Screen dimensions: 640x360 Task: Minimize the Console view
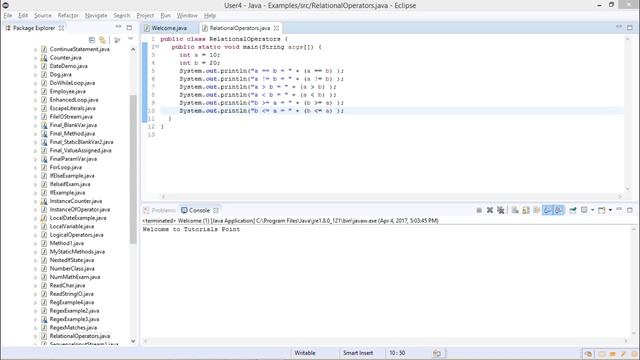click(x=619, y=209)
